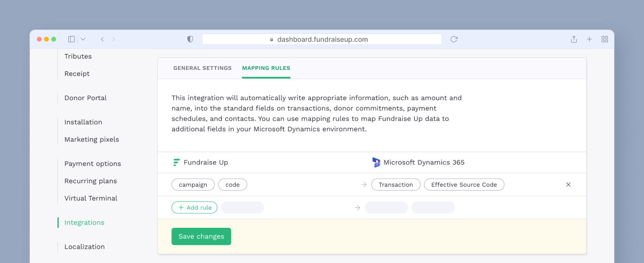
Task: Open Payment options in the sidebar
Action: point(93,164)
